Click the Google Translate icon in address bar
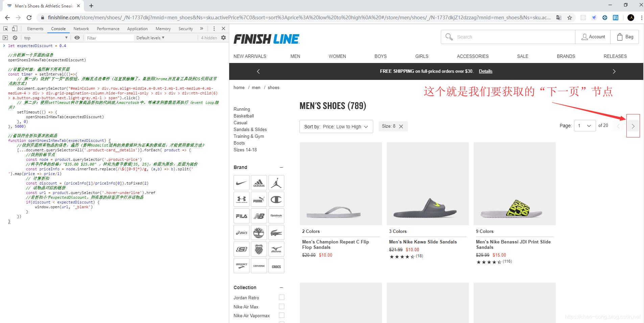Viewport: 644px width, 323px height. (559, 18)
